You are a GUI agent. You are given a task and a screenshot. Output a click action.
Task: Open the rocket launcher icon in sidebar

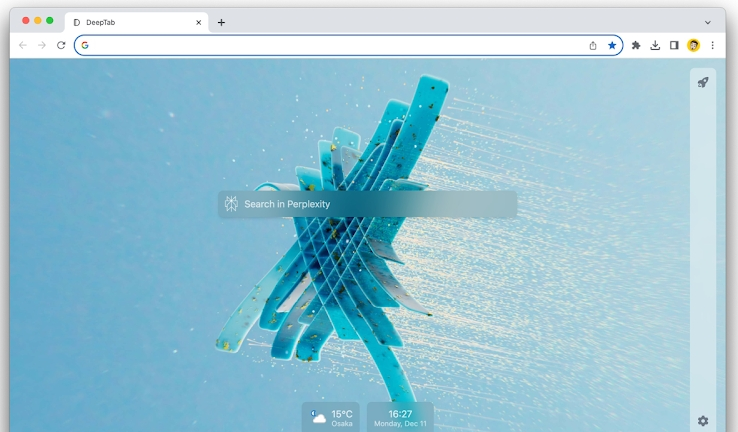coord(703,83)
